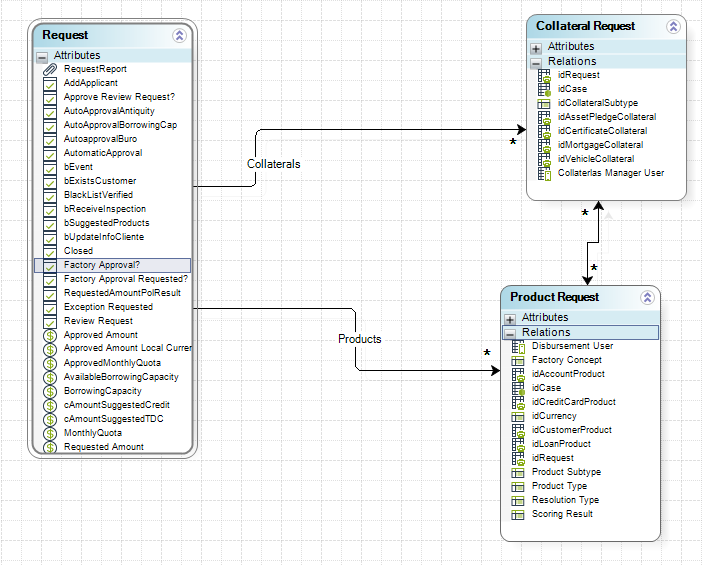Collapse the Attributes section of Request
Screen dimensions: 702x565
click(x=42, y=57)
